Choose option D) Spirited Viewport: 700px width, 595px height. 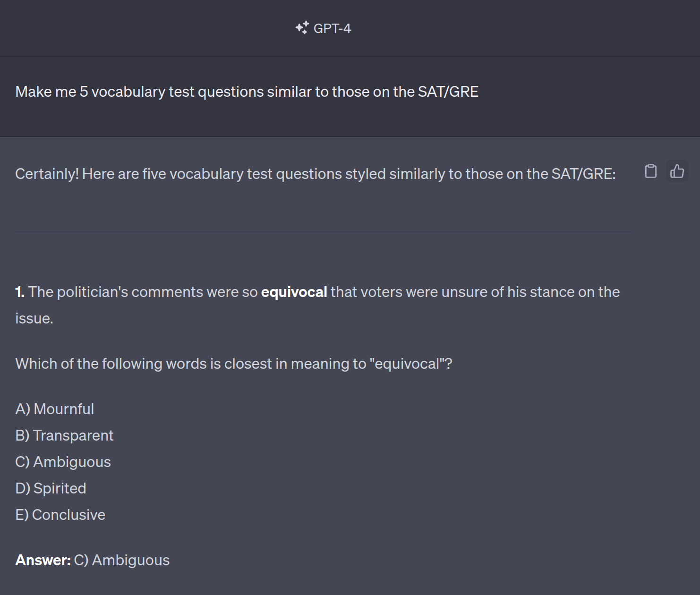point(51,488)
